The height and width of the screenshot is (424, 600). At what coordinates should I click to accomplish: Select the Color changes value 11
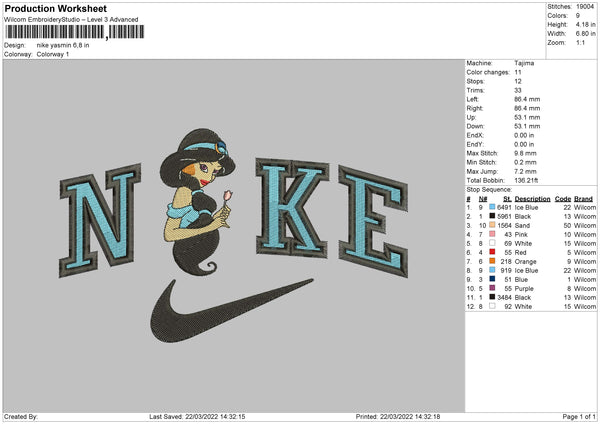518,72
